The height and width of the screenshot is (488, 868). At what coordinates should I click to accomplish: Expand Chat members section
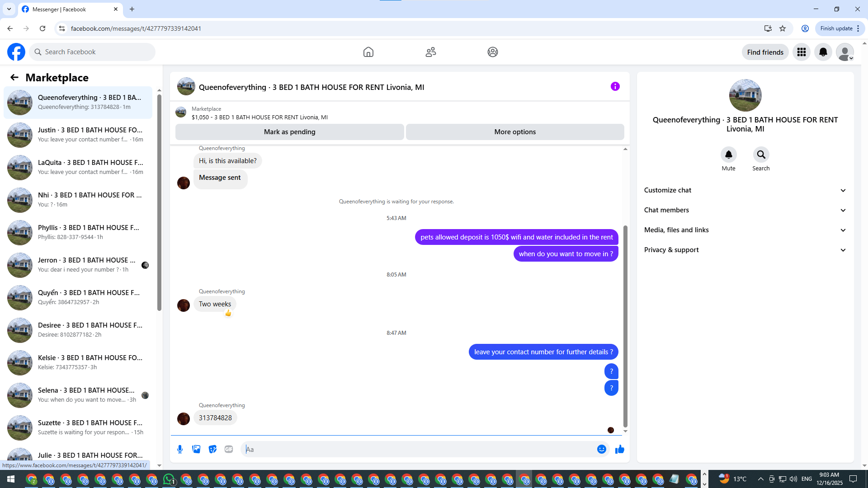click(x=745, y=210)
